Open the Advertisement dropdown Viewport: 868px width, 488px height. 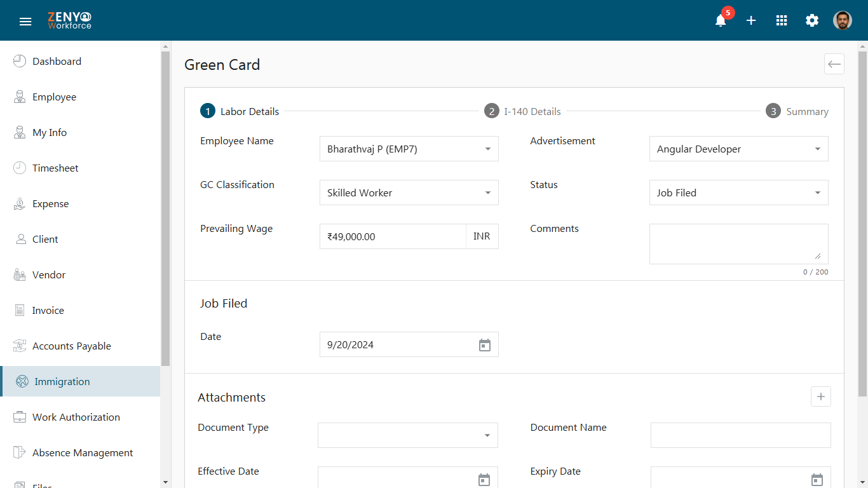(x=738, y=149)
